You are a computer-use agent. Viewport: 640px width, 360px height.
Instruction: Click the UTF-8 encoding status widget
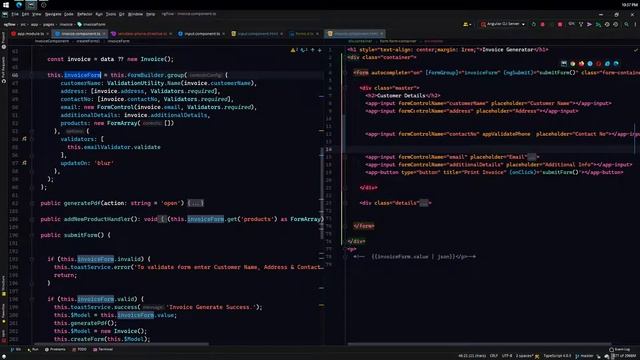tap(507, 356)
